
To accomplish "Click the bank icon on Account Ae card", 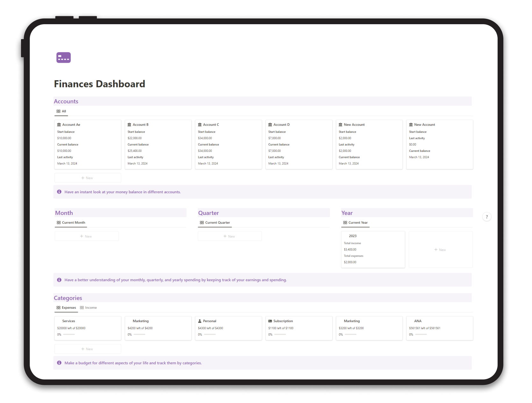I will pyautogui.click(x=59, y=124).
